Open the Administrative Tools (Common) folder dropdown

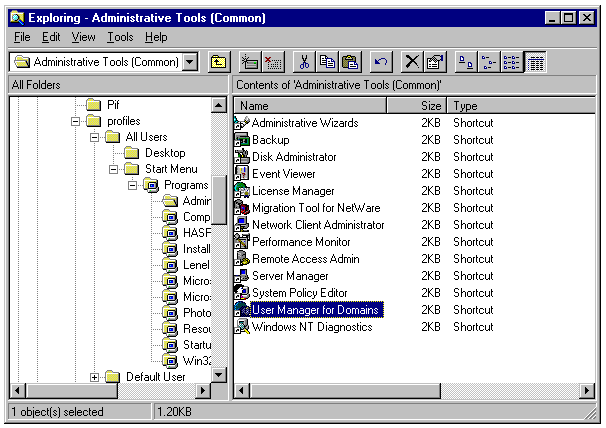(x=191, y=62)
